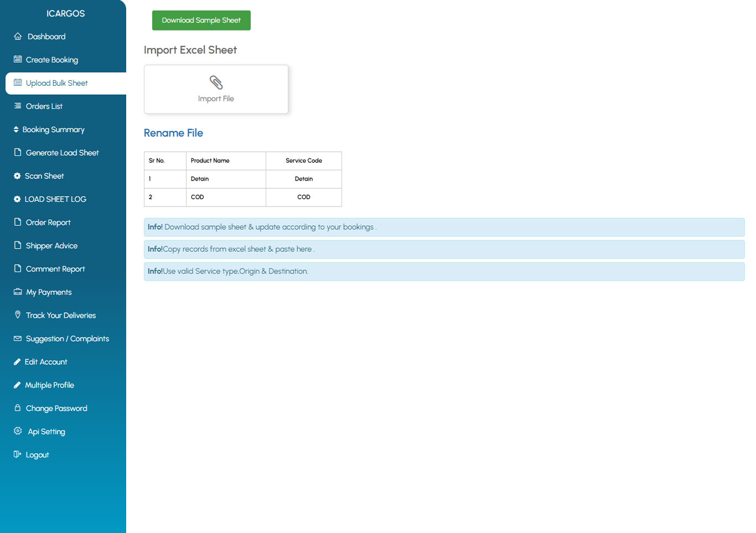Click the Dashboard home icon

click(x=18, y=36)
